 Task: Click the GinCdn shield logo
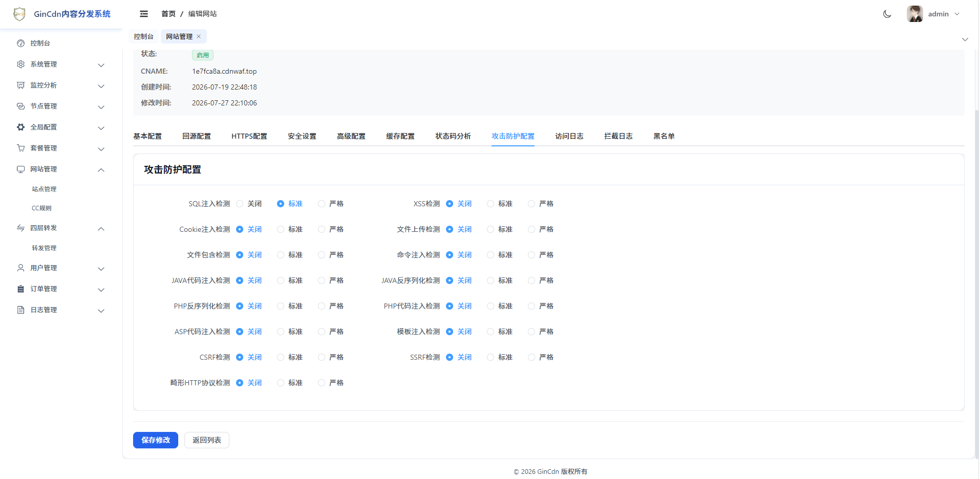(x=19, y=14)
